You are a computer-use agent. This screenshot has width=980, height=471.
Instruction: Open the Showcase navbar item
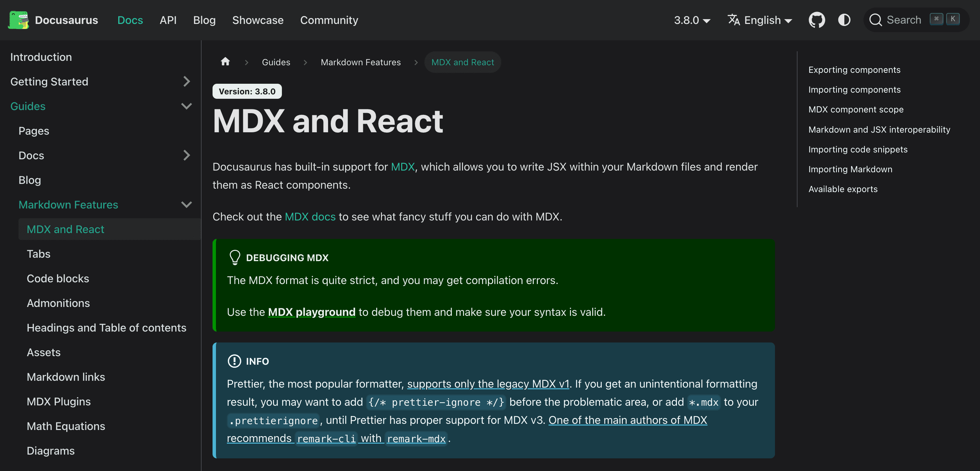pos(258,20)
